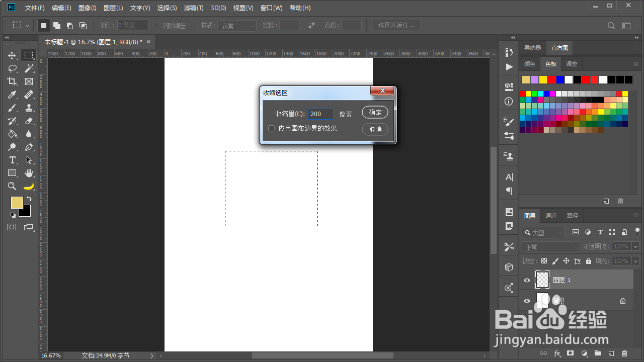Select the Magic Wand tool

29,68
